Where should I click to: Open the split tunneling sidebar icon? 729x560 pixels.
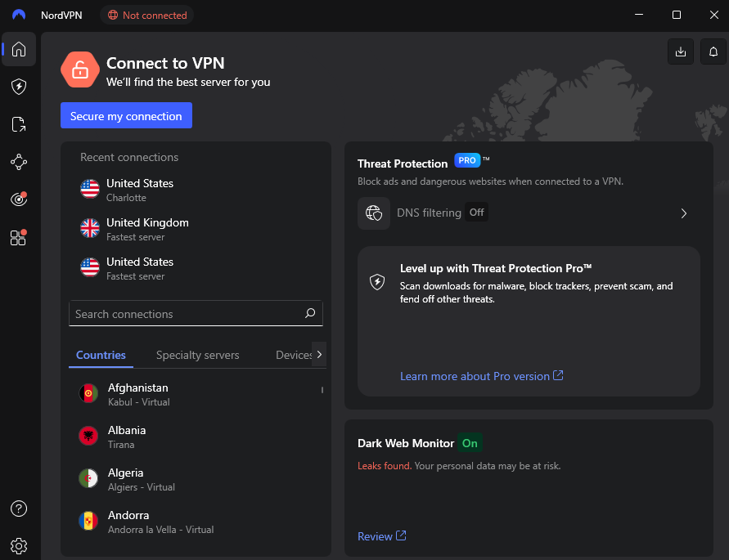[18, 124]
